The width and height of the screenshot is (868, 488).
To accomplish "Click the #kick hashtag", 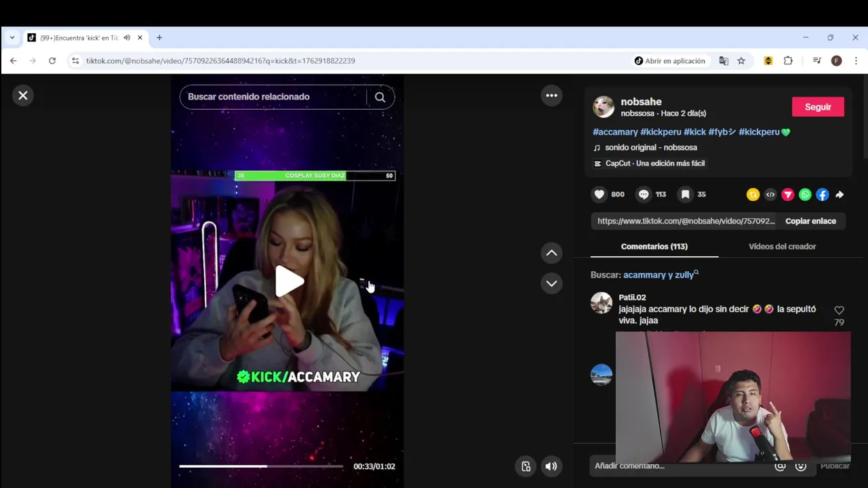I will pos(694,132).
